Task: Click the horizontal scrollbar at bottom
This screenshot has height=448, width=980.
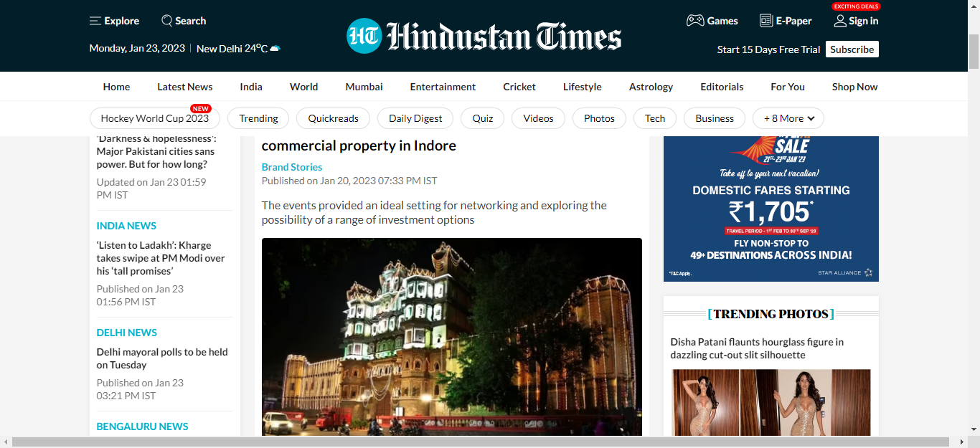Action: pos(481,442)
